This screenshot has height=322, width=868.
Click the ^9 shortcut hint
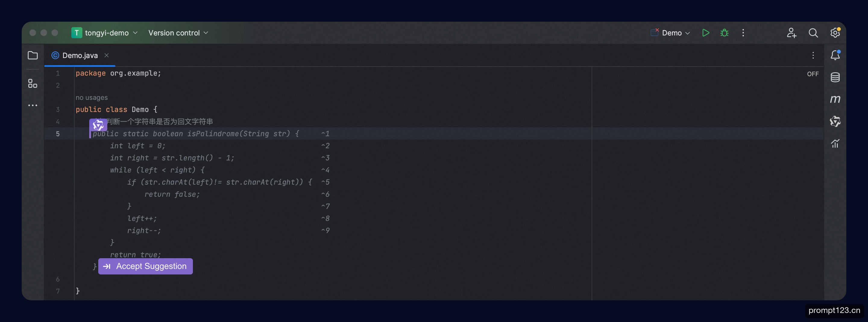click(x=325, y=231)
